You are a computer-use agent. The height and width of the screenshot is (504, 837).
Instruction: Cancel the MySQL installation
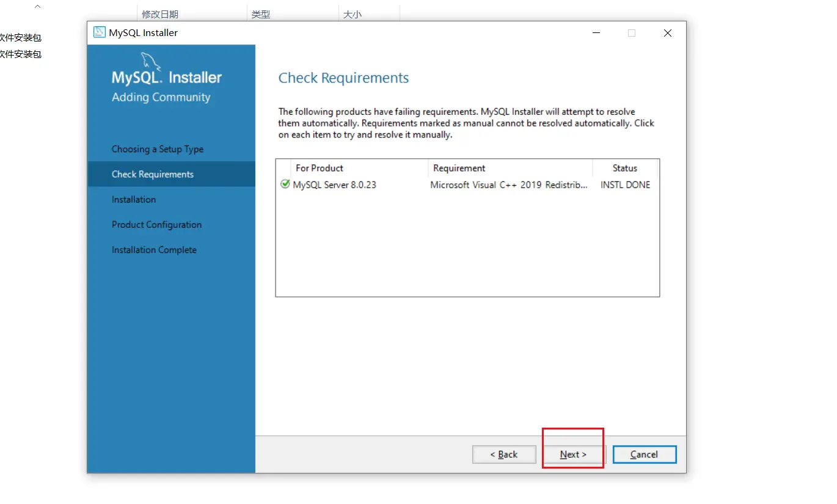click(644, 455)
